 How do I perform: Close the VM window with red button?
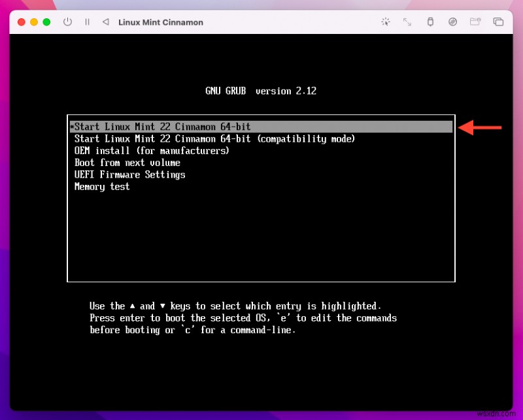click(x=22, y=22)
